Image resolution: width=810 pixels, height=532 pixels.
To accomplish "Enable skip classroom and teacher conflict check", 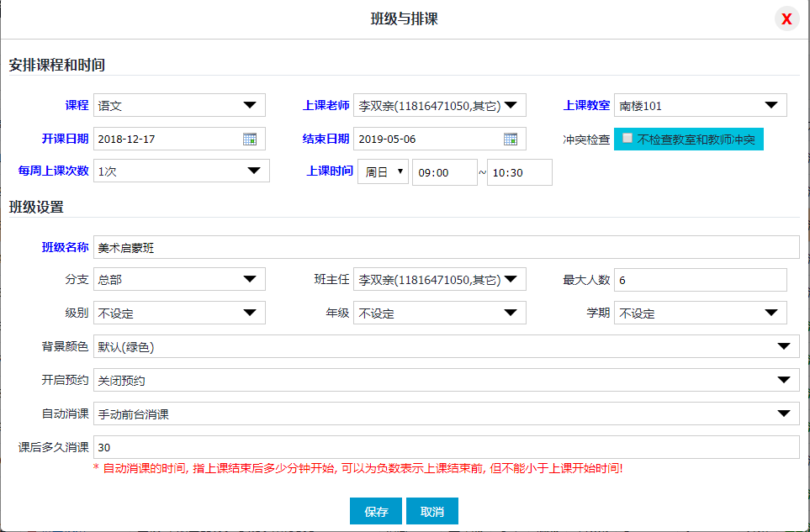I will click(x=627, y=139).
